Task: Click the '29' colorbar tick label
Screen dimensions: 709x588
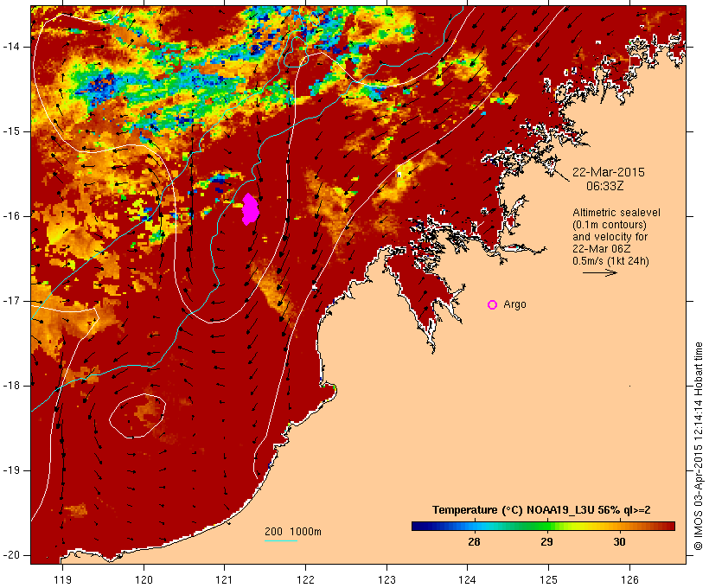Action: click(546, 542)
